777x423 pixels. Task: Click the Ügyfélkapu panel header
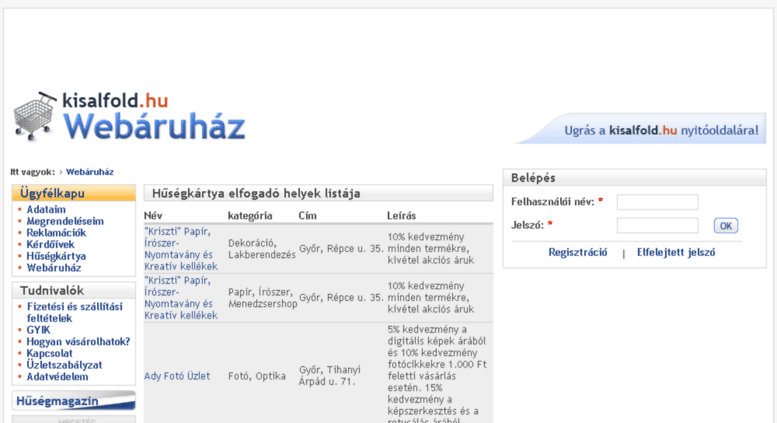click(74, 193)
